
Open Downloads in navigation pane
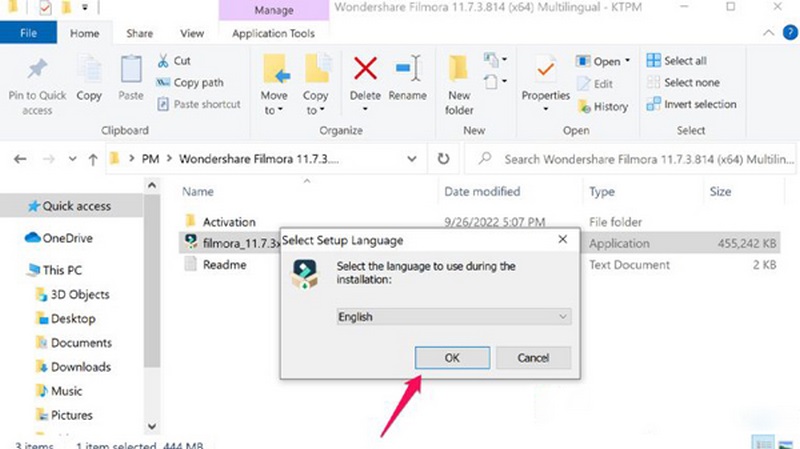coord(73,367)
